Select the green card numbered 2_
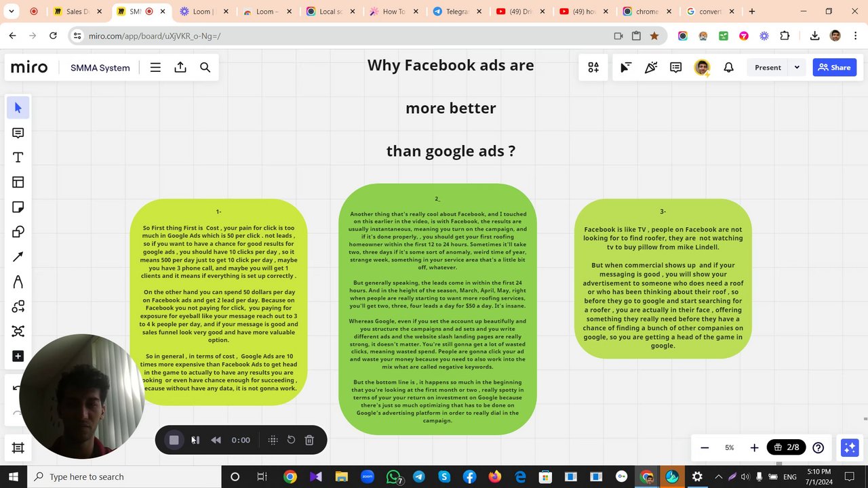 [x=437, y=309]
